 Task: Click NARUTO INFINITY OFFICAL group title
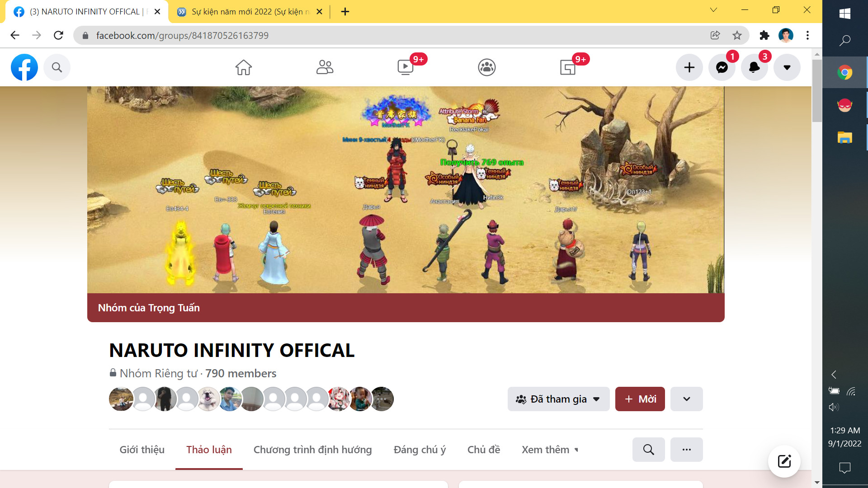point(232,350)
